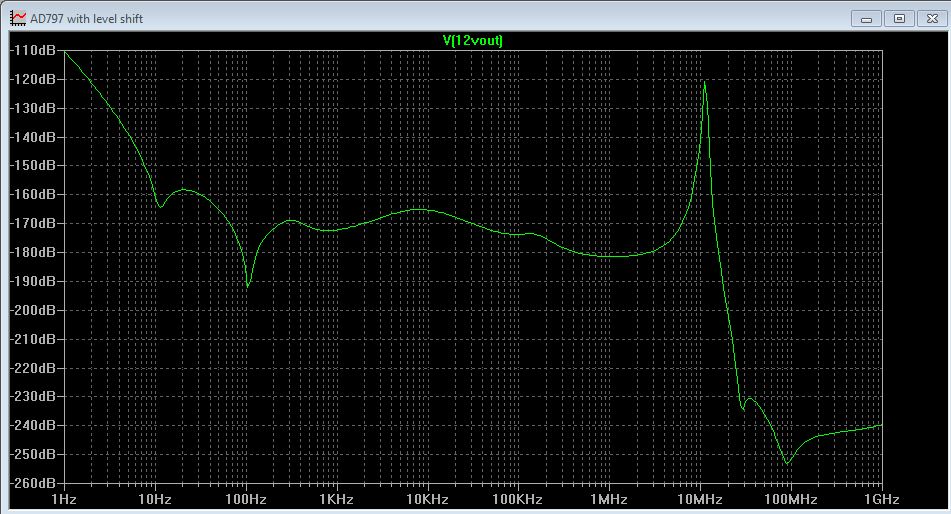Viewport: 951px width, 514px height.
Task: Click the resonance peak near 10MHz on trace
Action: click(705, 83)
